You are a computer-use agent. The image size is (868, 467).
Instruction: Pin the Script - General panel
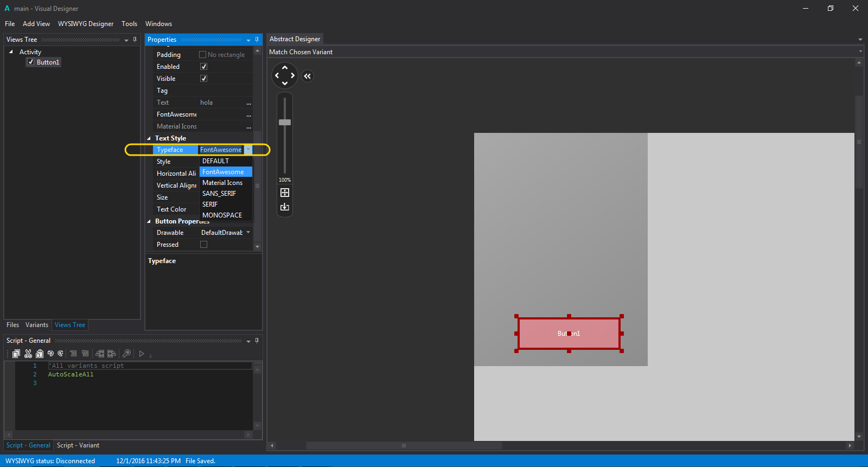coord(257,341)
